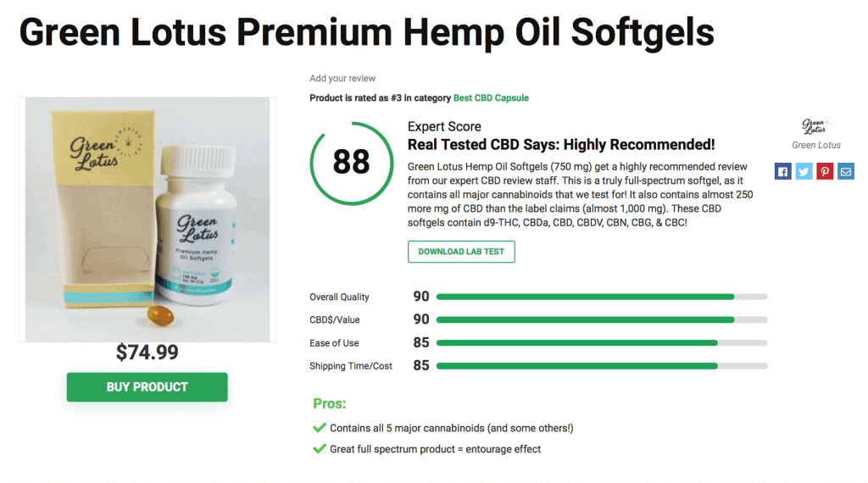Viewport: 868px width, 483px height.
Task: Click the checkmark beside the entourage effect pro
Action: coord(320,449)
